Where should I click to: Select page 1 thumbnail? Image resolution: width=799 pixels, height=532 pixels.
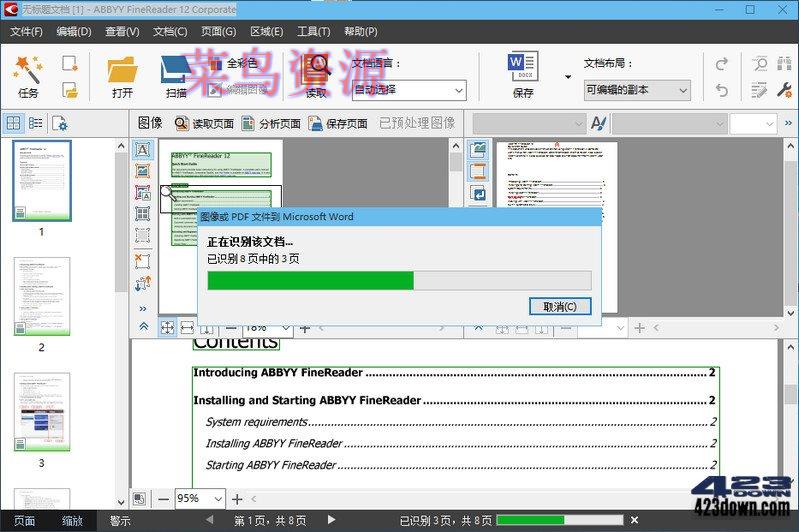[x=42, y=181]
